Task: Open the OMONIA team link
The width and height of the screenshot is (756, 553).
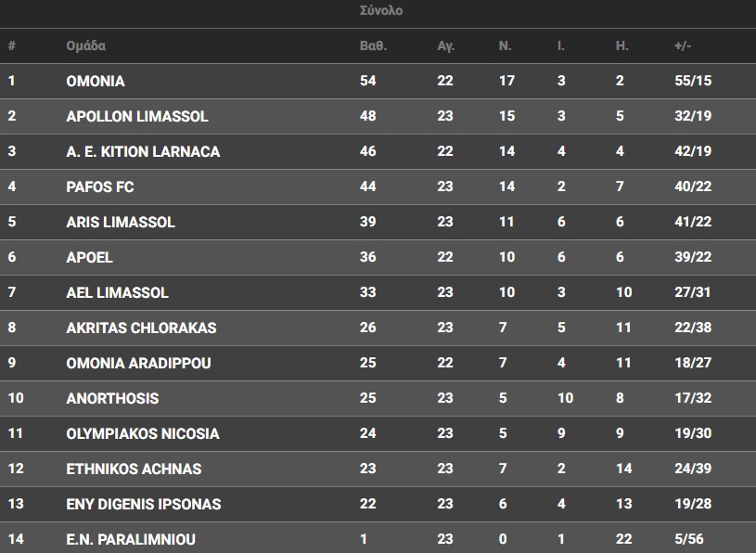Action: point(96,81)
